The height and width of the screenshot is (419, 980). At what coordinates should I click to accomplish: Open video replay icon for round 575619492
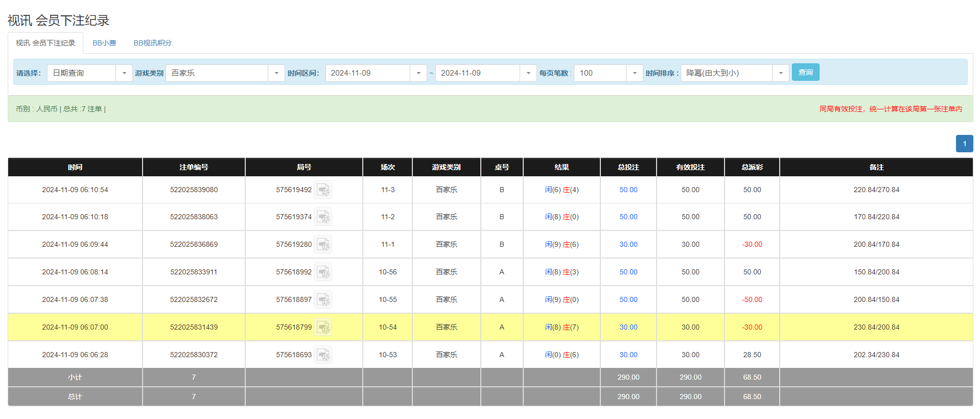pyautogui.click(x=323, y=190)
